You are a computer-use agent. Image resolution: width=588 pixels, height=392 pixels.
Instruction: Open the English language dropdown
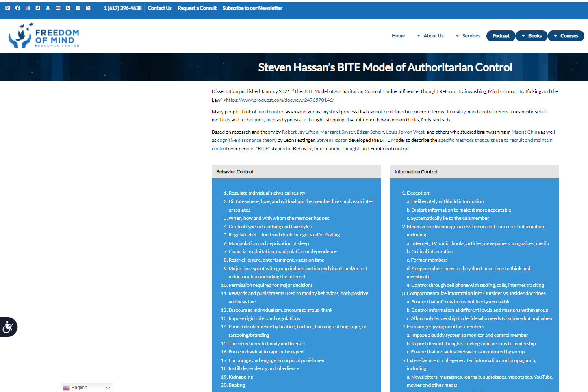click(87, 388)
